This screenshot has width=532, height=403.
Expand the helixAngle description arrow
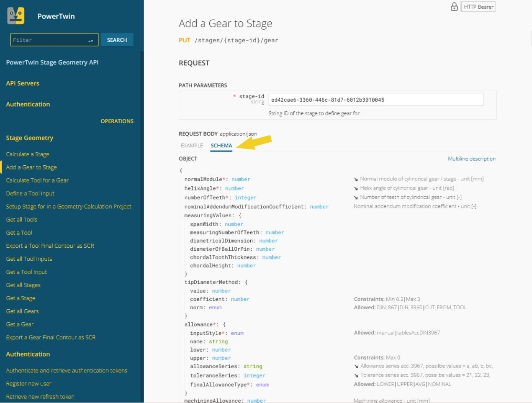[x=356, y=188]
